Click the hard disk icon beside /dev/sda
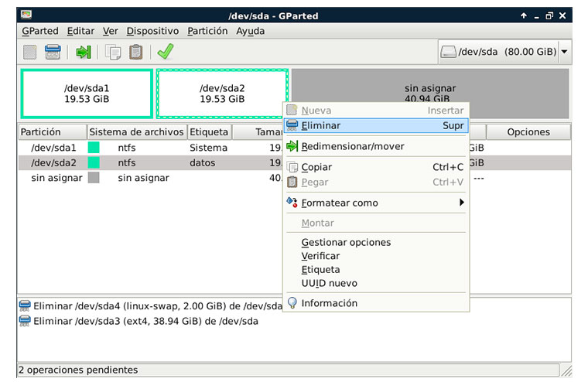The width and height of the screenshot is (588, 382). (448, 51)
